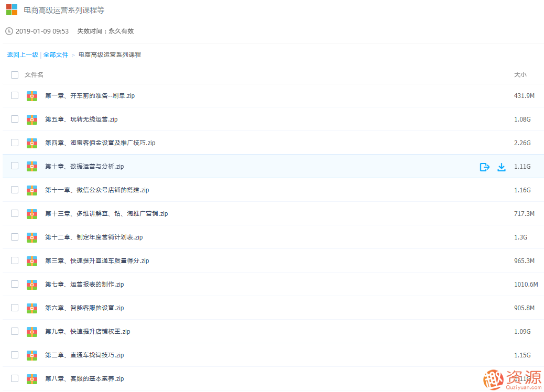
Task: Open file 第十章、数据运营与分析.zip
Action: pos(84,167)
